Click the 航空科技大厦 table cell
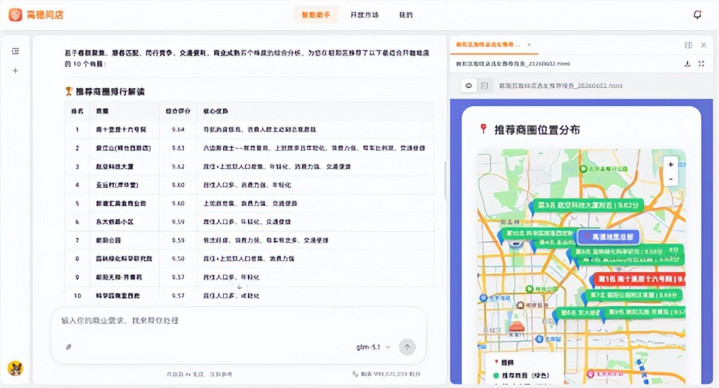The image size is (719, 388). tap(115, 166)
